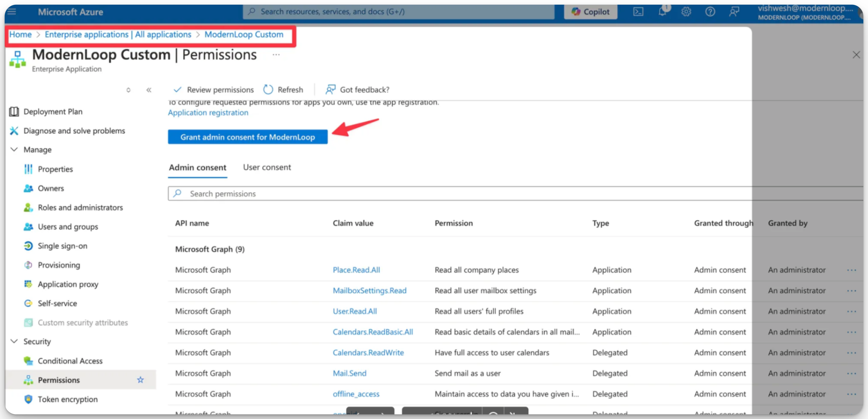Open the Application registration link
868x419 pixels.
[208, 113]
